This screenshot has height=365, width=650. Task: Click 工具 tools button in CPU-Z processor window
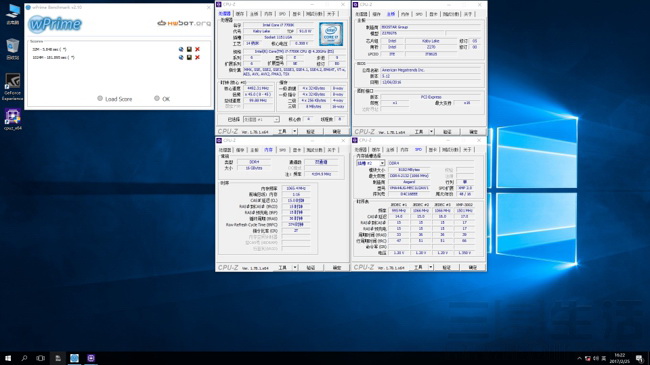pyautogui.click(x=282, y=131)
